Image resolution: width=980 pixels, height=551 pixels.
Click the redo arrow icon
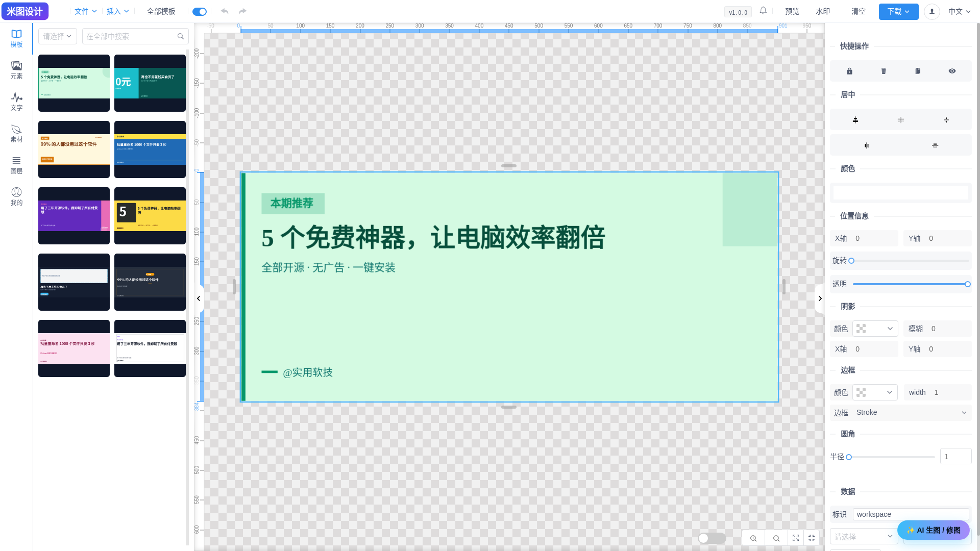pos(242,11)
